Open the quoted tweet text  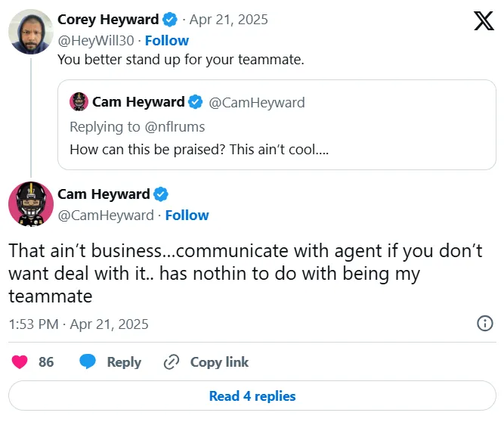pos(199,149)
